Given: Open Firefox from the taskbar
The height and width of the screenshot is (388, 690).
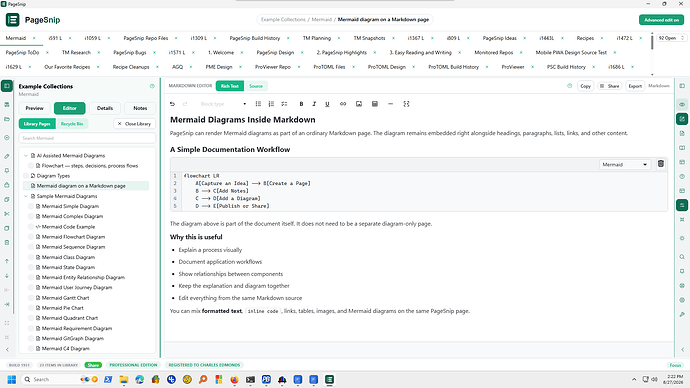Looking at the screenshot, I should (235, 379).
